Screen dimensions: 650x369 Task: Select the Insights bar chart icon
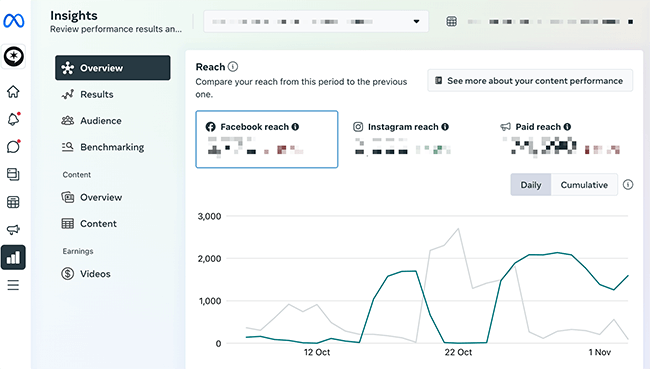tap(13, 257)
